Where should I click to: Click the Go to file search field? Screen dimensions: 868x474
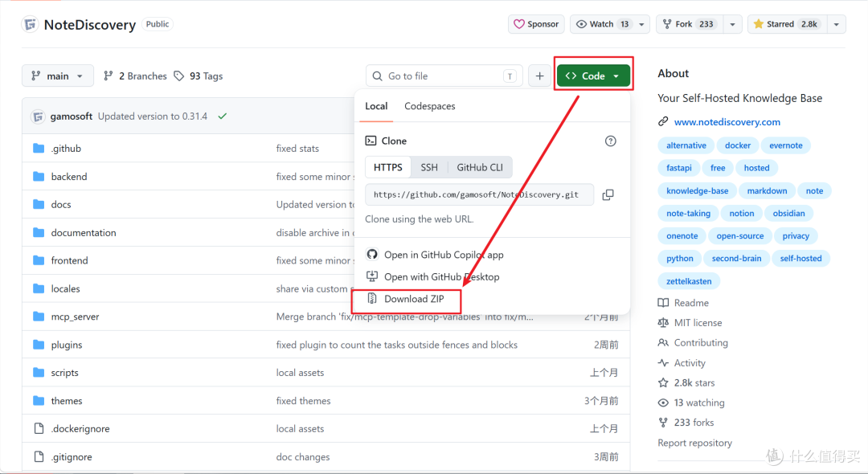click(x=444, y=76)
